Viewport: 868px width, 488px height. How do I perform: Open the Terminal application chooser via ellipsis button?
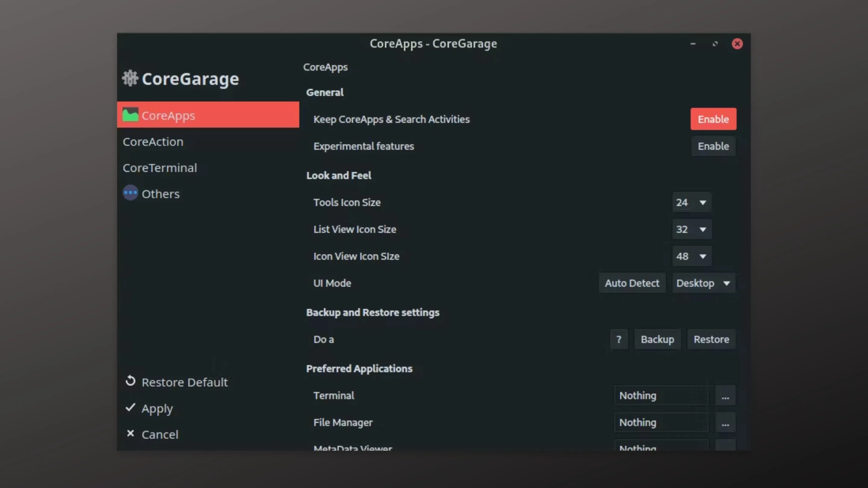pos(725,396)
